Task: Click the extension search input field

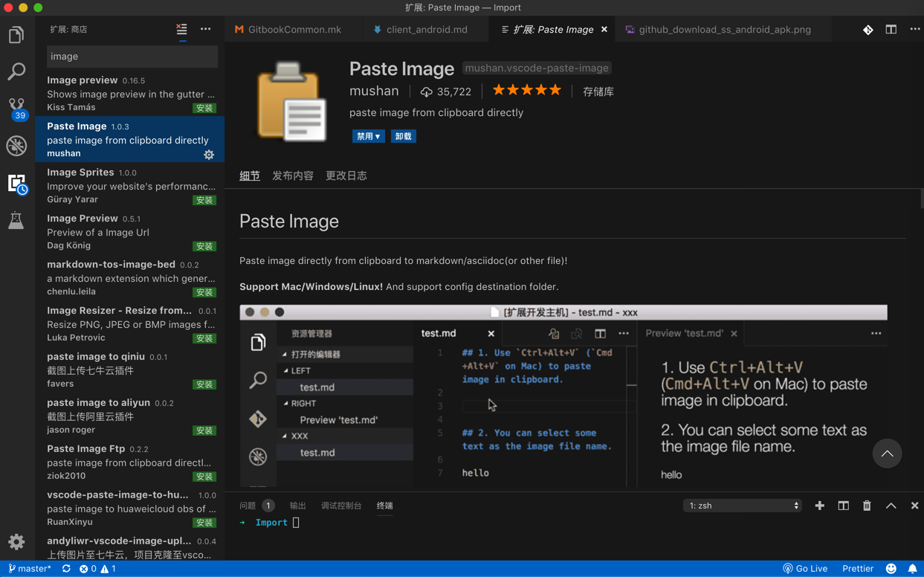Action: pyautogui.click(x=132, y=57)
